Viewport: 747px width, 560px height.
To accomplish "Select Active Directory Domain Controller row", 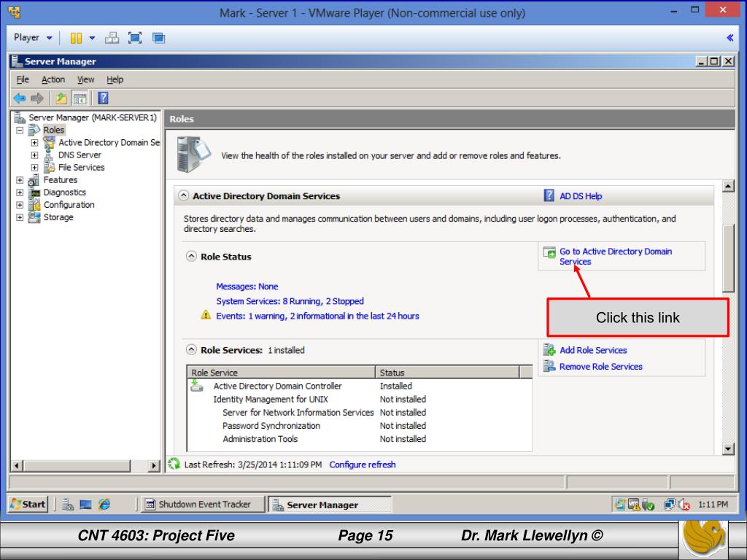I will pyautogui.click(x=360, y=386).
